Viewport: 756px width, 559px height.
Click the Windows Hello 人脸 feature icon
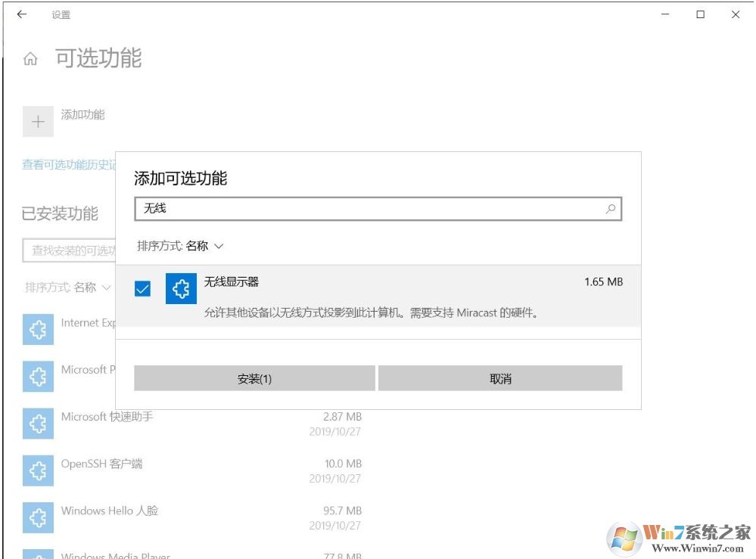pyautogui.click(x=38, y=517)
